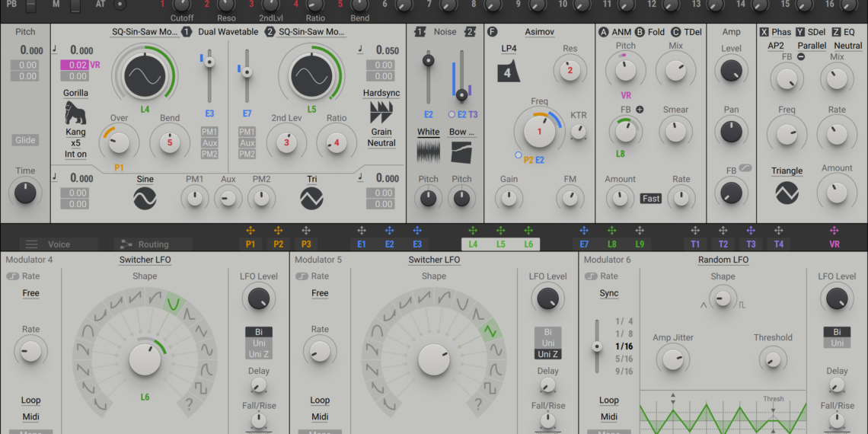Click the Sync rate mode in Modulator 6
The image size is (868, 434).
609,293
